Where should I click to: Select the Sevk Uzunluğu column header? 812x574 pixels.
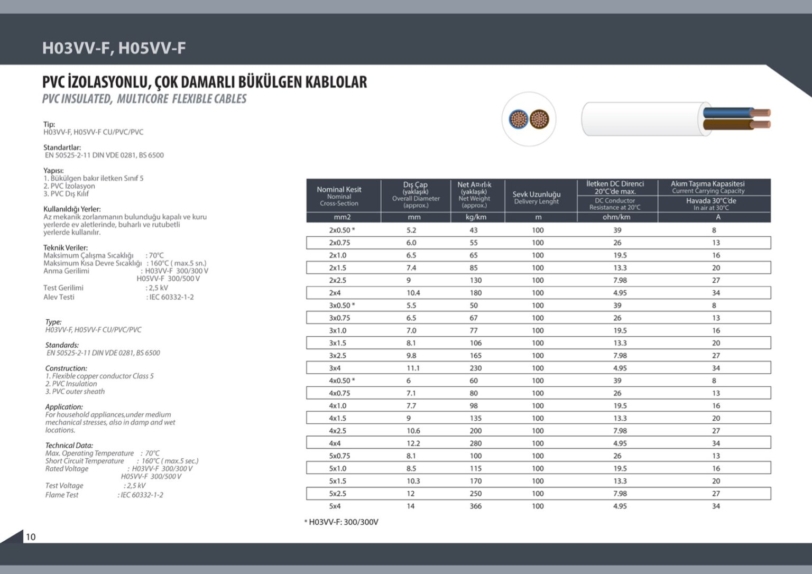(x=537, y=196)
